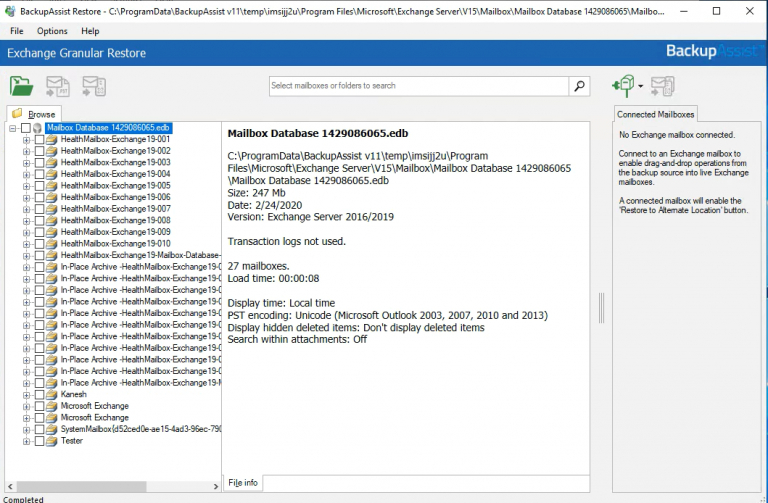
Task: Click the Restore to Alternate Location icon
Action: 662,86
